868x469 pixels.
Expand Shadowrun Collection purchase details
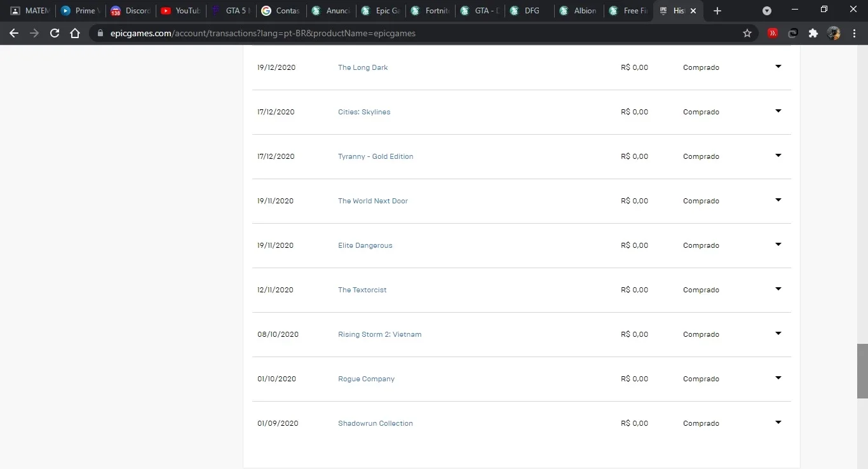(778, 423)
